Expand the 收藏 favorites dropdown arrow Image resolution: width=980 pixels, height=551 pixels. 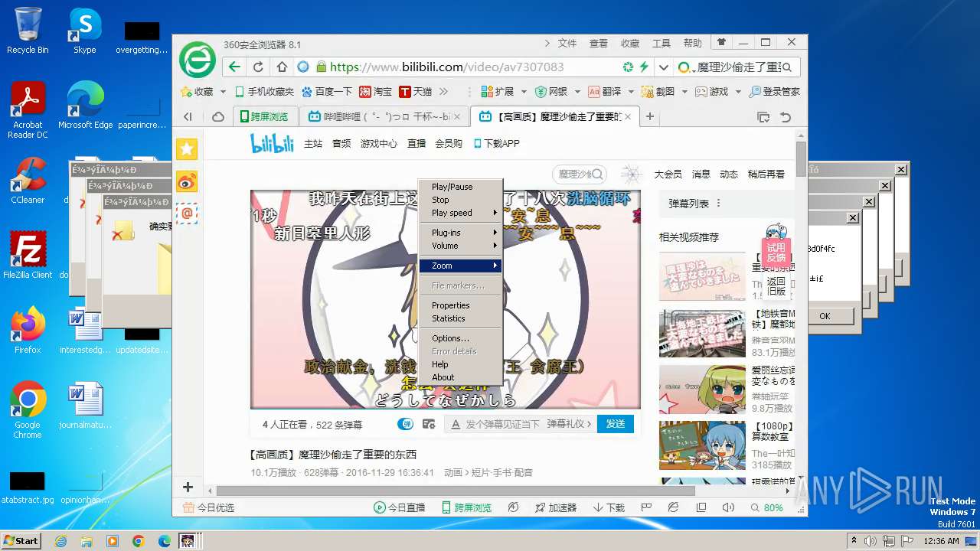[223, 92]
